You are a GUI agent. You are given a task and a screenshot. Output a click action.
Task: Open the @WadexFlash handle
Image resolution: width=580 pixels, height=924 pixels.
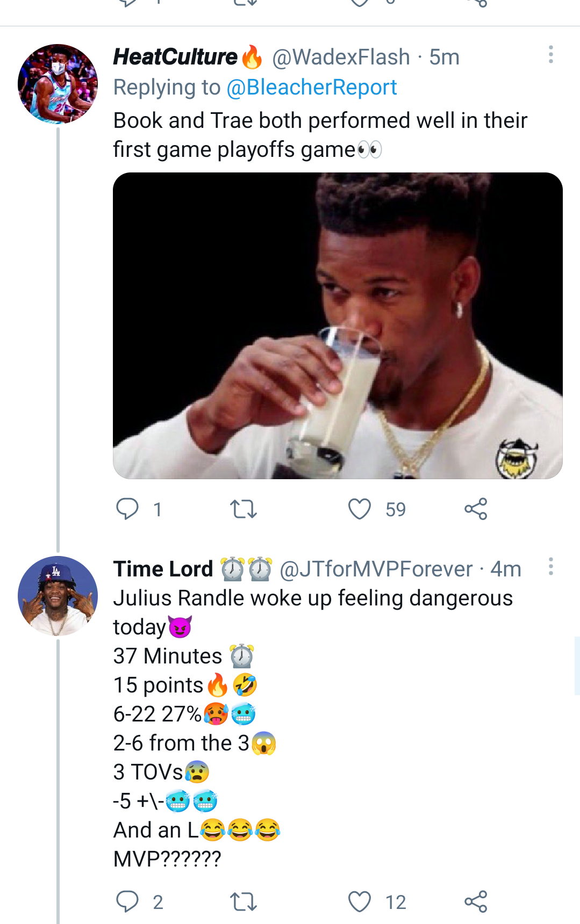[x=341, y=57]
